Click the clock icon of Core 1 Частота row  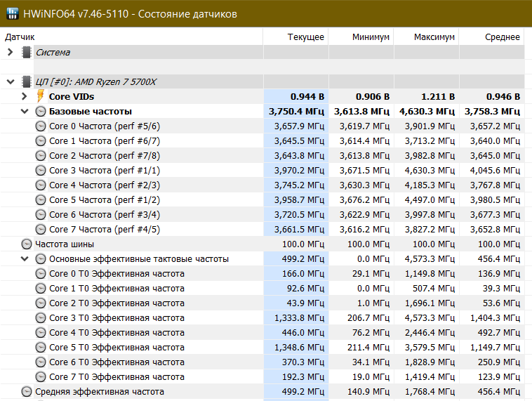click(41, 141)
